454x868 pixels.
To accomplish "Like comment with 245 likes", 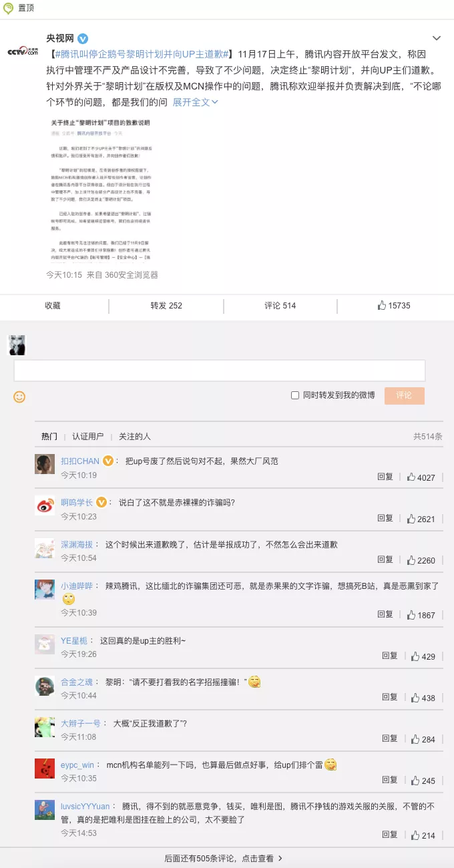I will (423, 781).
